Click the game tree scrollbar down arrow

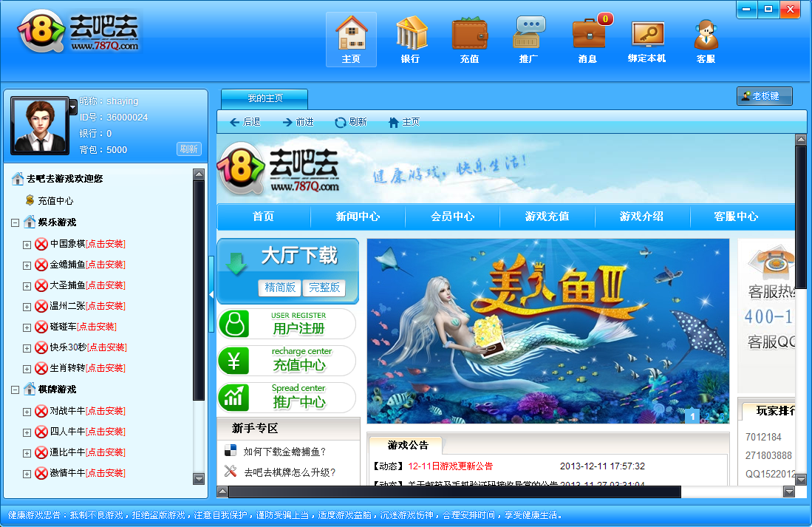[x=199, y=479]
